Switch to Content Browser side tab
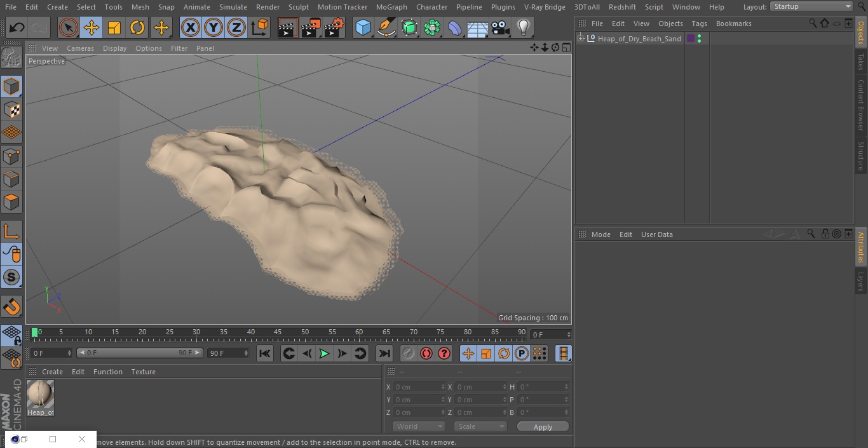Screen dimensions: 868x448 pos(861,105)
